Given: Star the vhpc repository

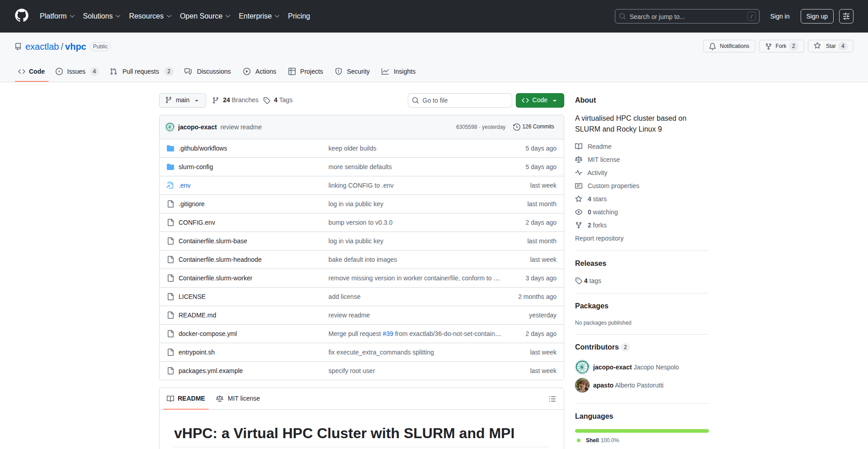Looking at the screenshot, I should click(830, 46).
